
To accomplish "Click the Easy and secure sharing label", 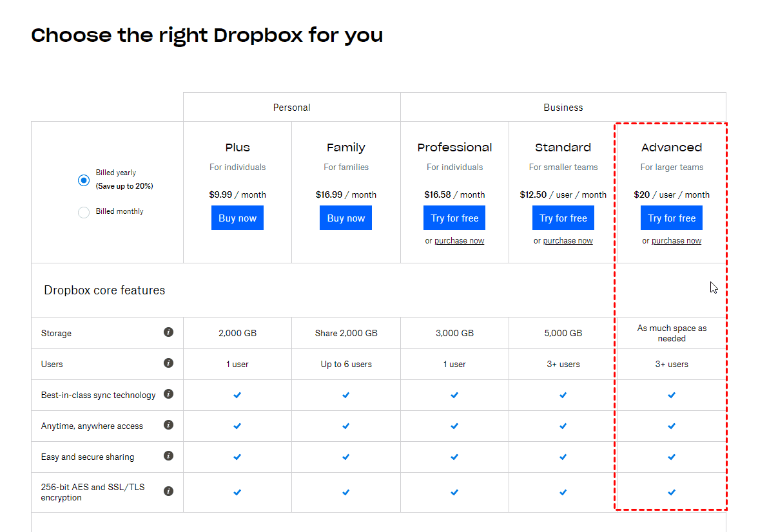I will point(88,457).
